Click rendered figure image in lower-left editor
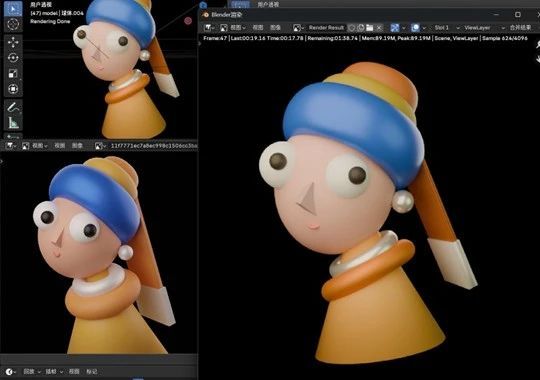 coord(103,255)
